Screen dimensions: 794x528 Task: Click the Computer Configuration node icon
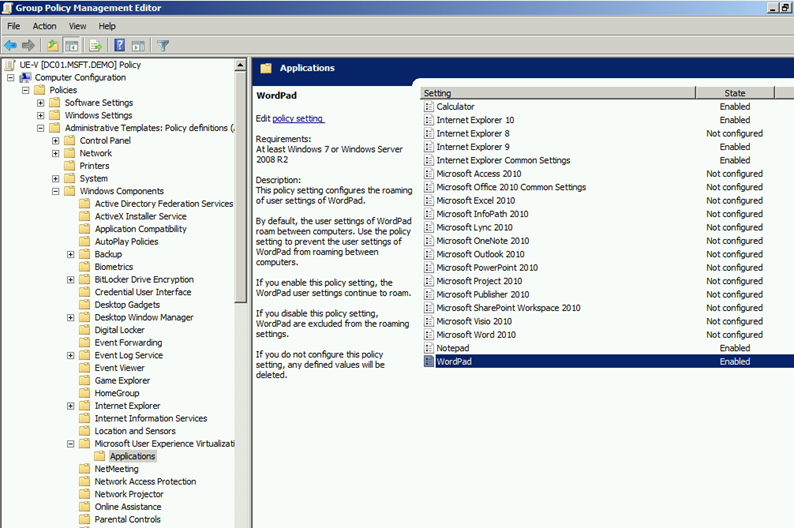click(25, 77)
